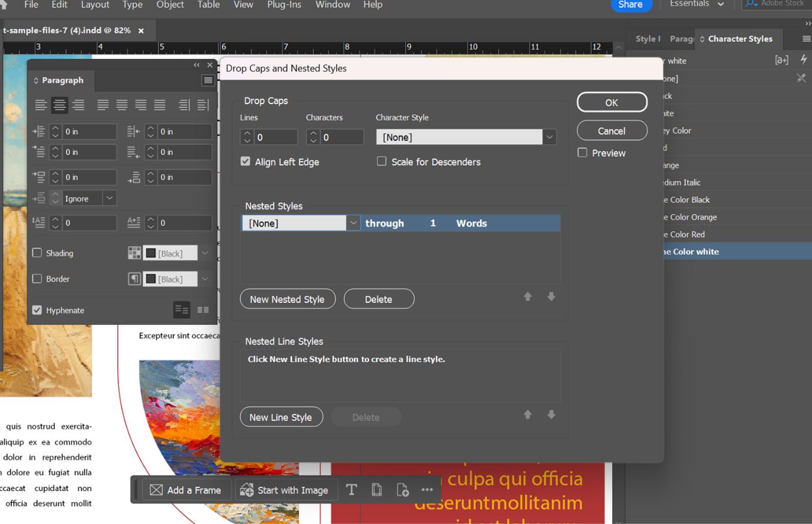This screenshot has width=812, height=524.
Task: Choose Justify with last line aligned left
Action: [103, 105]
